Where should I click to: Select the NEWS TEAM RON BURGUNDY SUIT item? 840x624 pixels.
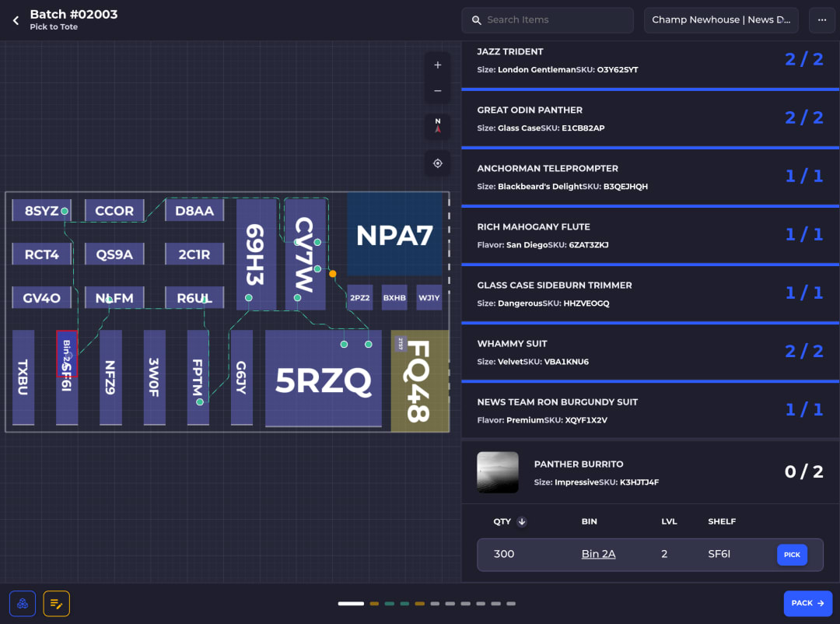(x=650, y=411)
